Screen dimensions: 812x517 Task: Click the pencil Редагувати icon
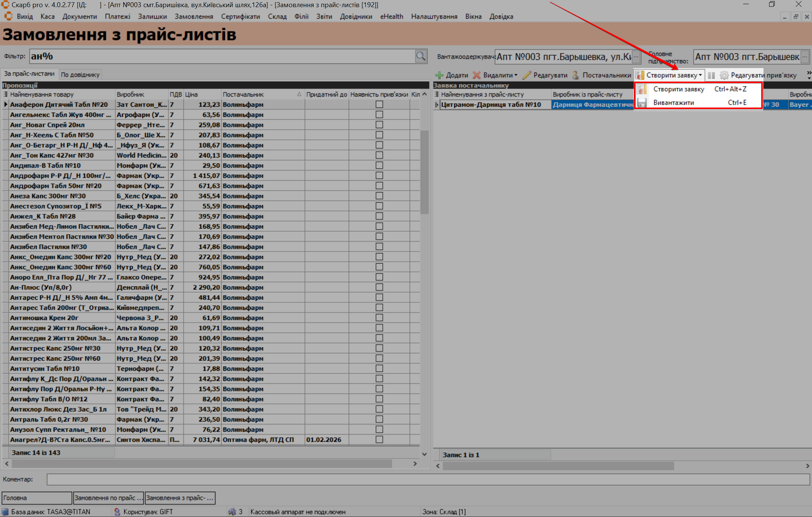(527, 75)
